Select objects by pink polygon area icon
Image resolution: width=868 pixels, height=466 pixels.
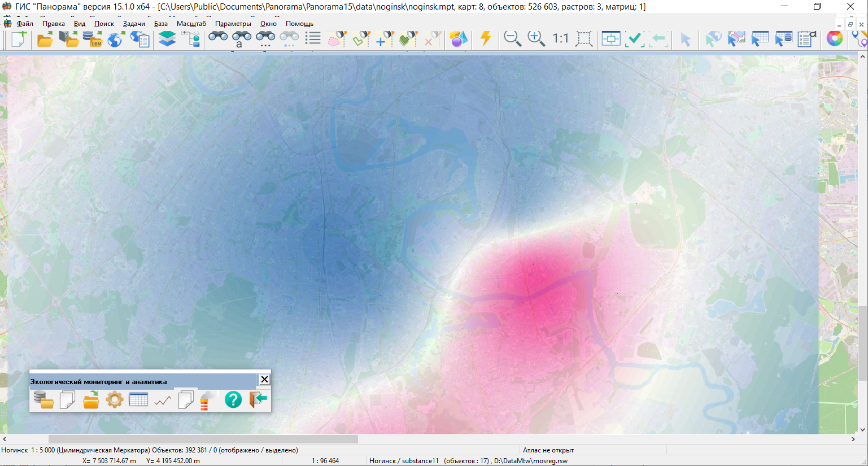pos(337,39)
